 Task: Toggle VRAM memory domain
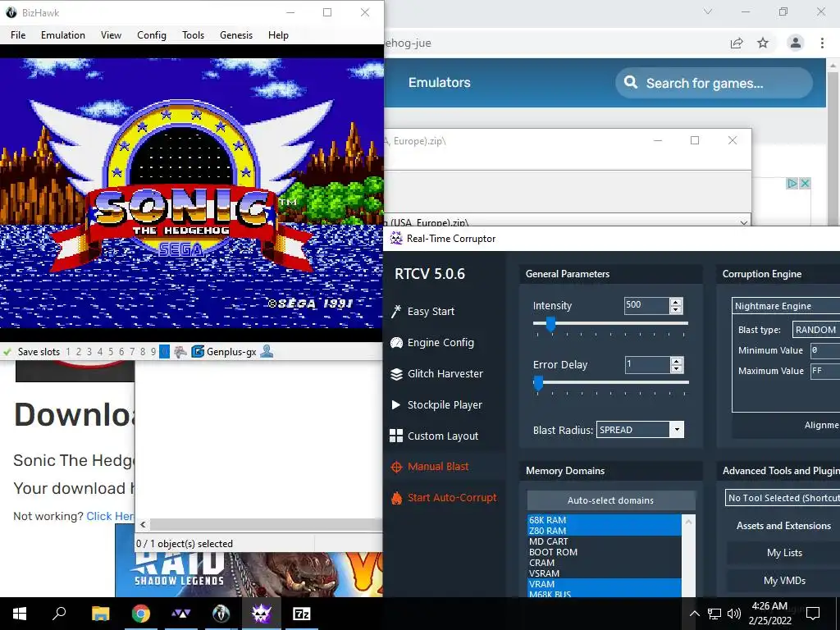click(x=605, y=584)
